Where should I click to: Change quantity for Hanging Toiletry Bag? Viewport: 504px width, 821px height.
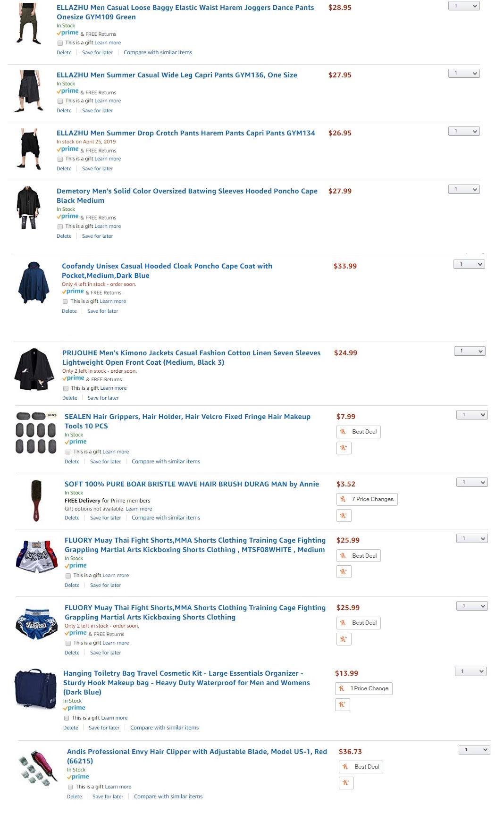coord(470,671)
